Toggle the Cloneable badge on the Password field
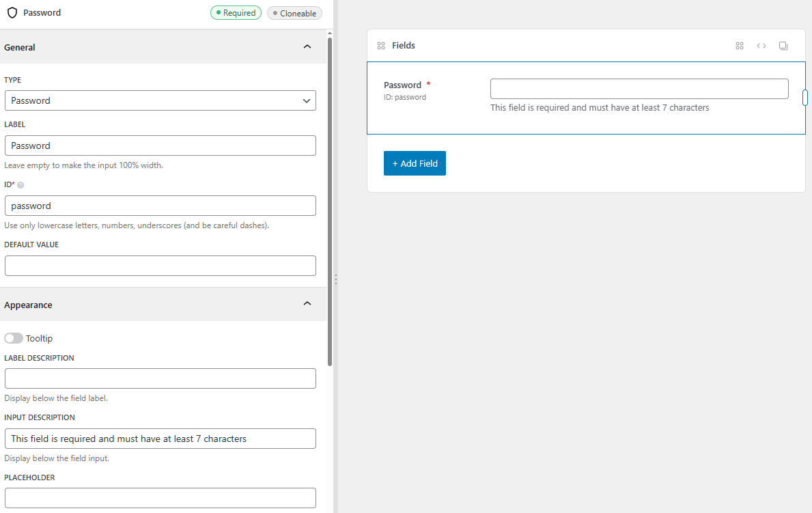The width and height of the screenshot is (812, 513). (294, 12)
